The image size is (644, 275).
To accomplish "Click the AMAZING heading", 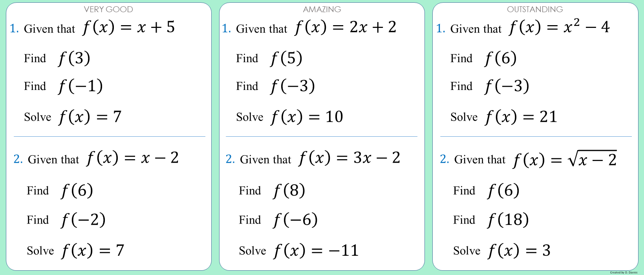I will pyautogui.click(x=322, y=9).
